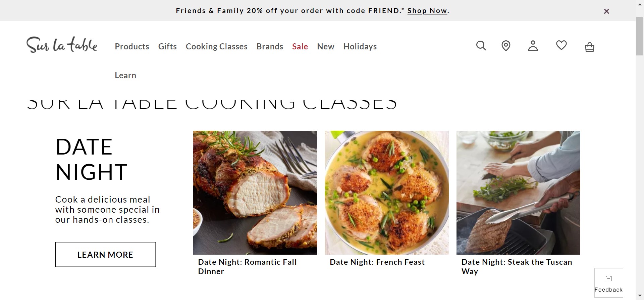This screenshot has width=644, height=300.
Task: Open the Feedback widget
Action: [608, 283]
